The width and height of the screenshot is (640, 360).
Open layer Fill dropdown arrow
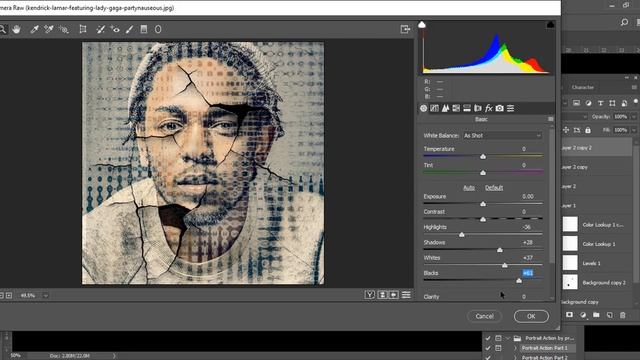pos(634,130)
